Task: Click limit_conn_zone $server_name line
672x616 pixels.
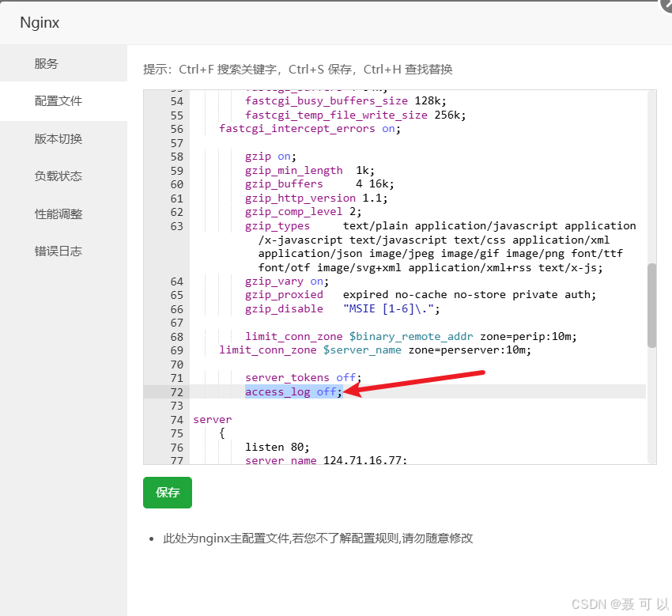Action: (375, 350)
